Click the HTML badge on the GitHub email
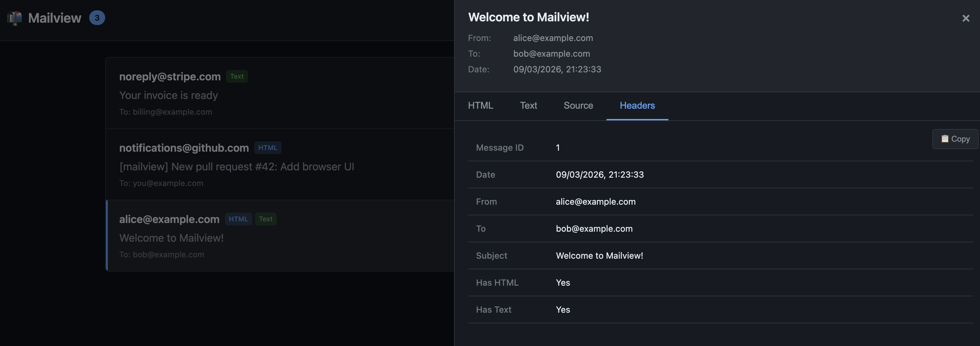 (x=268, y=147)
